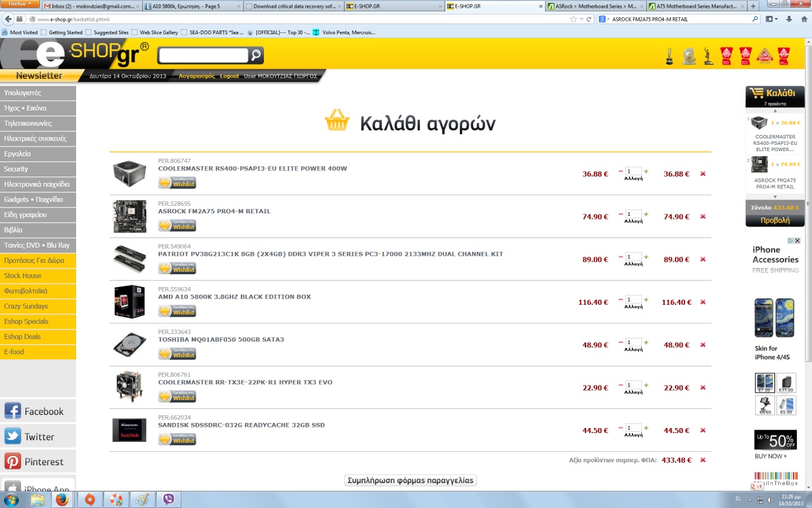Increase quantity of Toshiba 500GB drive
Viewport: 812px width, 508px height.
(646, 342)
